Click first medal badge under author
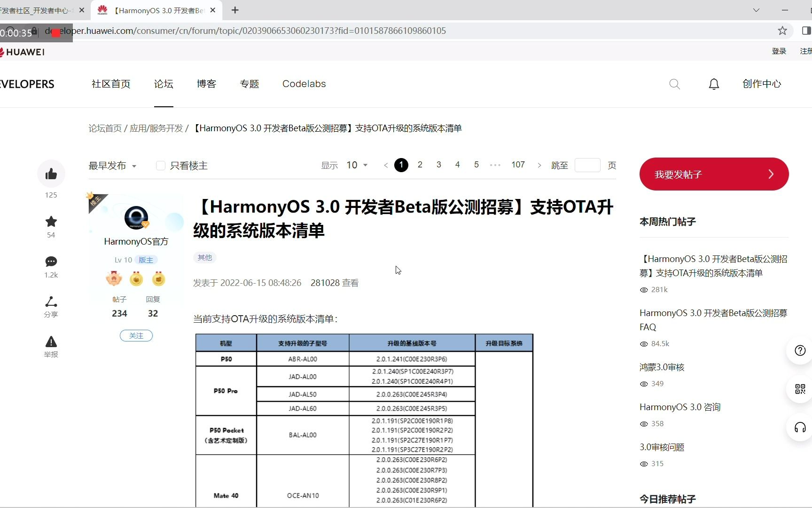 (114, 278)
